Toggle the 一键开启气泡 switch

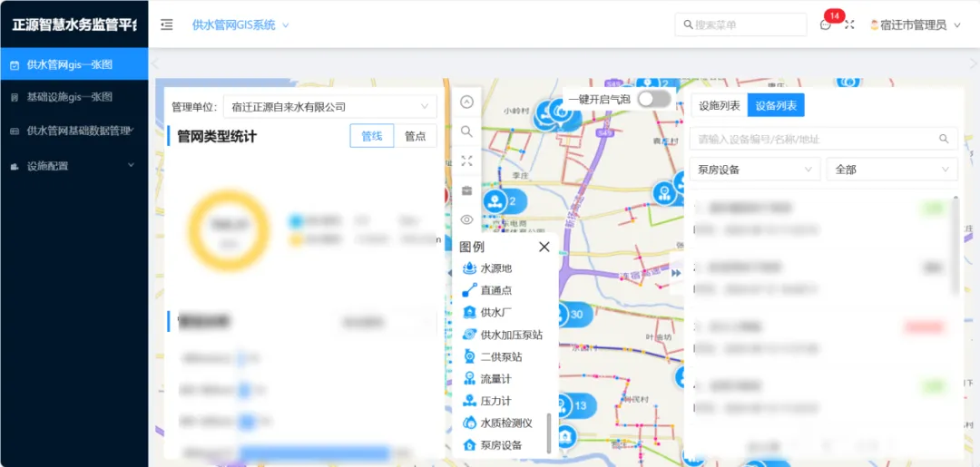click(653, 99)
